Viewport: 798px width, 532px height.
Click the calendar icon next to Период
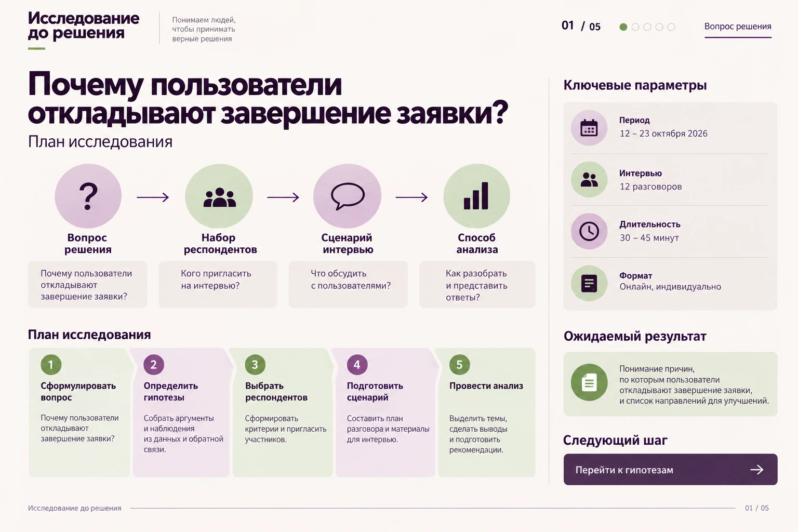coord(589,128)
